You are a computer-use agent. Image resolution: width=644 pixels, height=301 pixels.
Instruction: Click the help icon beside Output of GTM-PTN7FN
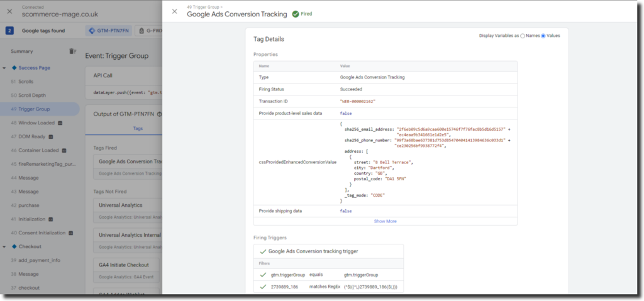coord(159,114)
